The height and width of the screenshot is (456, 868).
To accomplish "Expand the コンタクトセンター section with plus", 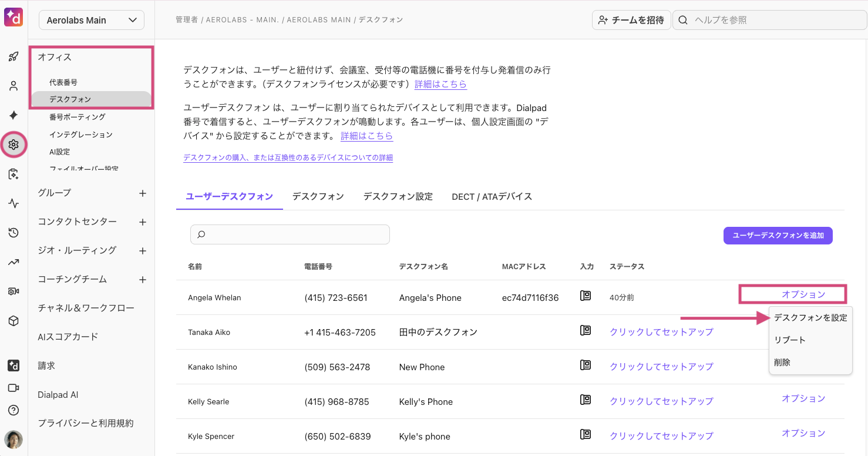I will 142,222.
